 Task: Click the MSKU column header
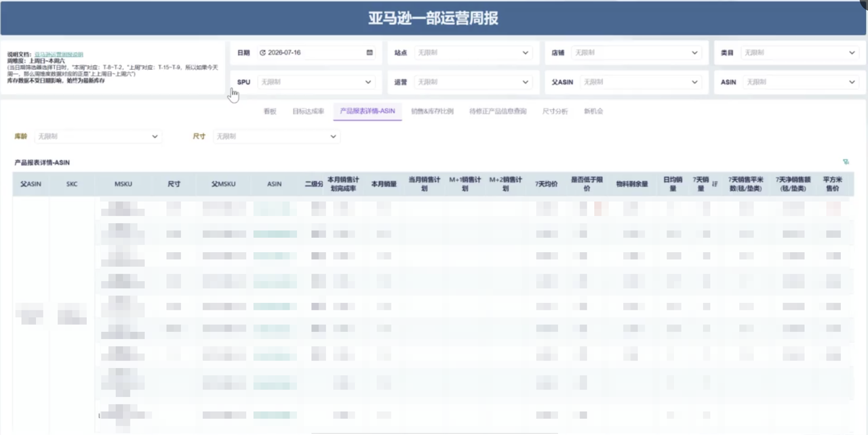tap(123, 184)
